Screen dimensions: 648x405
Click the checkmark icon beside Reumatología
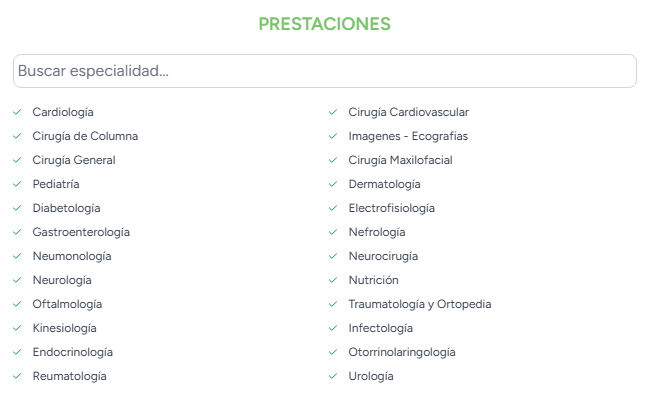[17, 376]
